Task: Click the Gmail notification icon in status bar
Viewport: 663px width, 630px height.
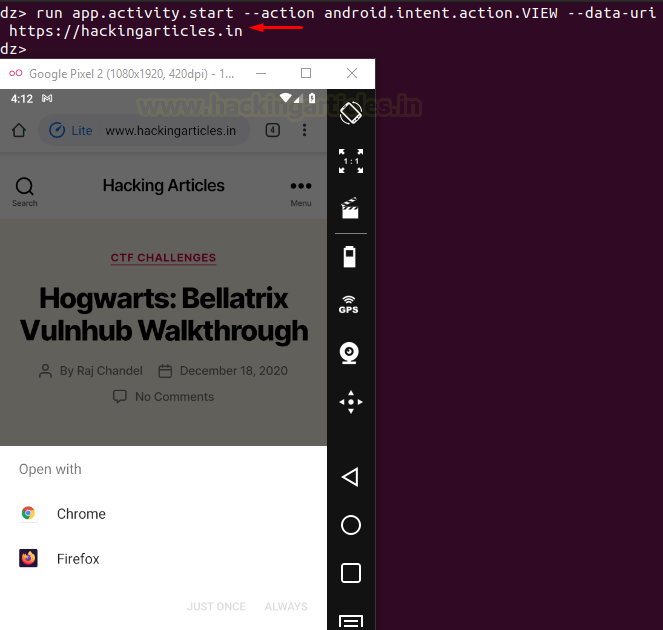Action: pos(47,99)
